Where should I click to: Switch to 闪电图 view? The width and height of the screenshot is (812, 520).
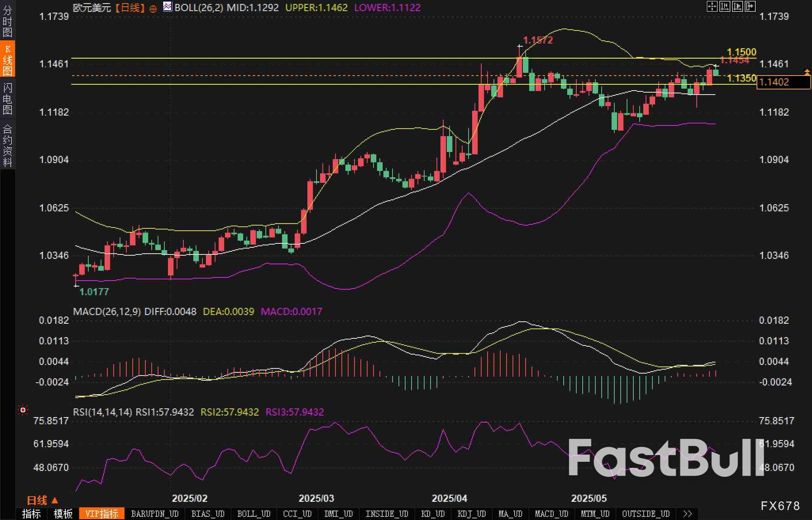[7, 99]
